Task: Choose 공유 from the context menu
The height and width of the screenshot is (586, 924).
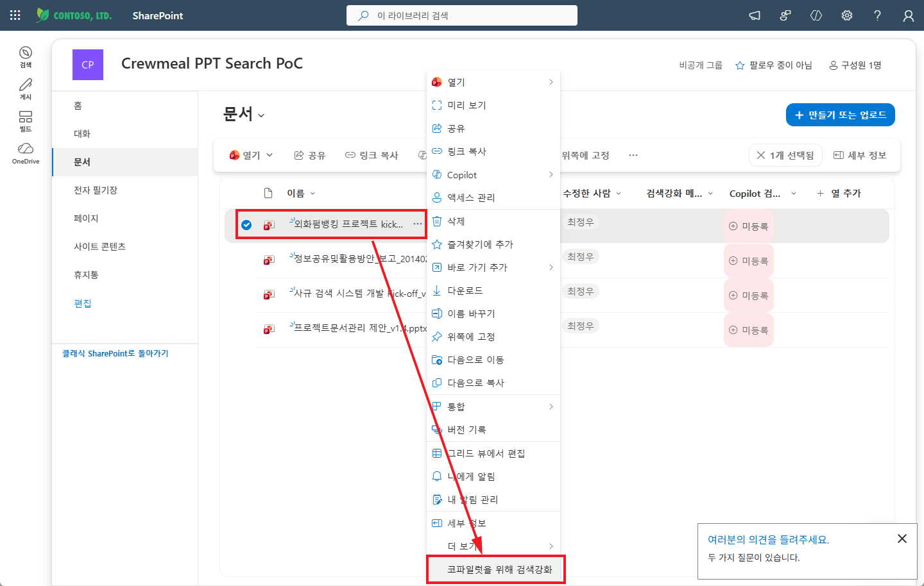Action: 493,128
